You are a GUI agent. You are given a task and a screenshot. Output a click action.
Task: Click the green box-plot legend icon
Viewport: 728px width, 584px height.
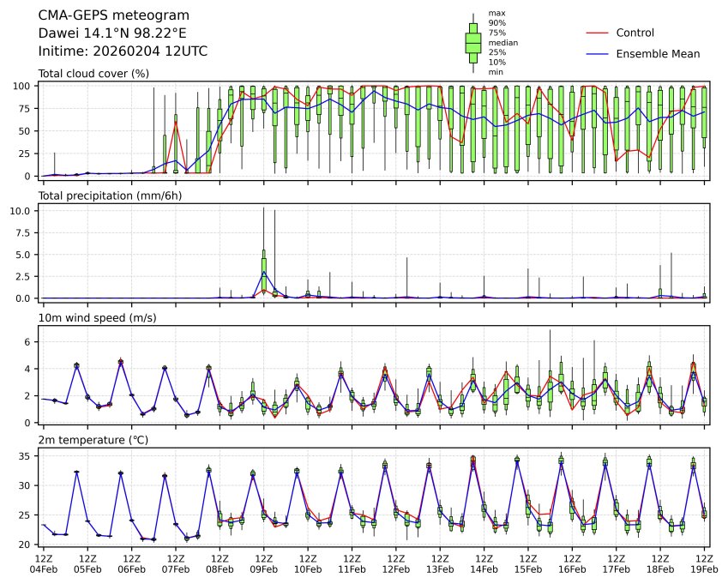tap(473, 43)
